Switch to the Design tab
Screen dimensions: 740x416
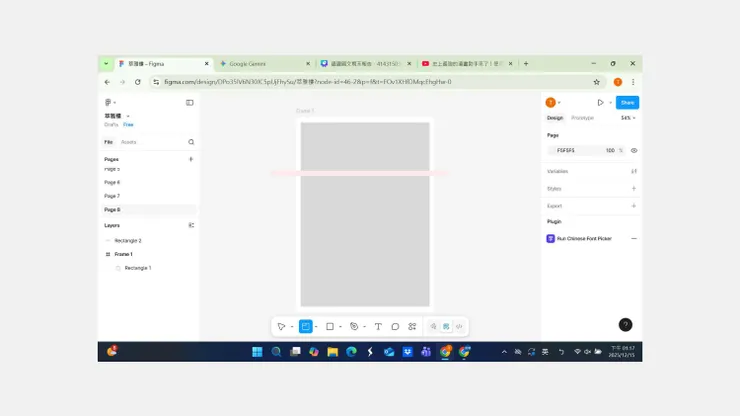pos(555,118)
